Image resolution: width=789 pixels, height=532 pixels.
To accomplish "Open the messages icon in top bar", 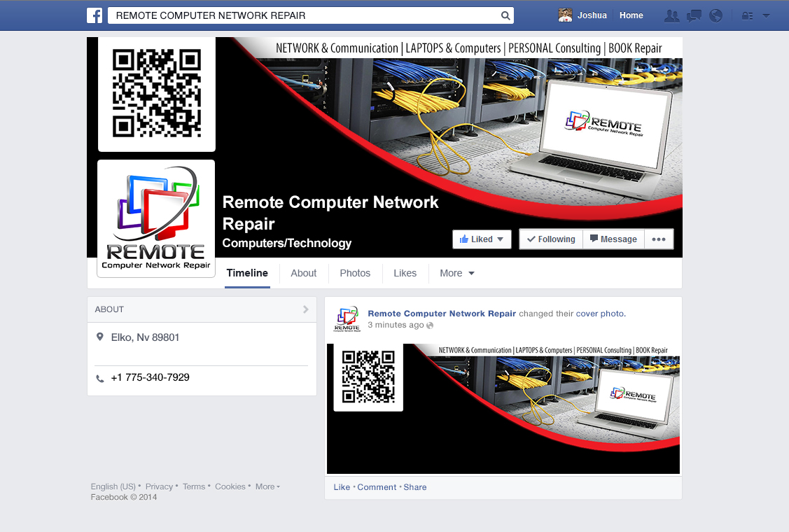I will pos(694,15).
